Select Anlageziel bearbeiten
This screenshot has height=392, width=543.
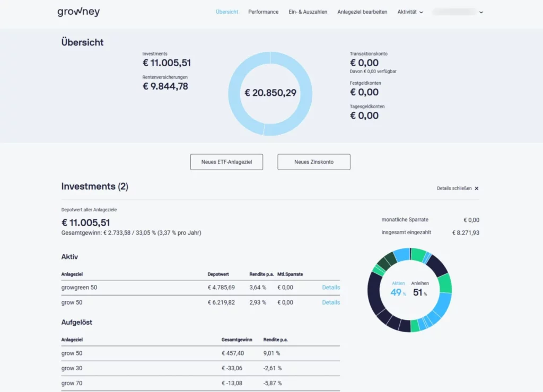point(362,12)
